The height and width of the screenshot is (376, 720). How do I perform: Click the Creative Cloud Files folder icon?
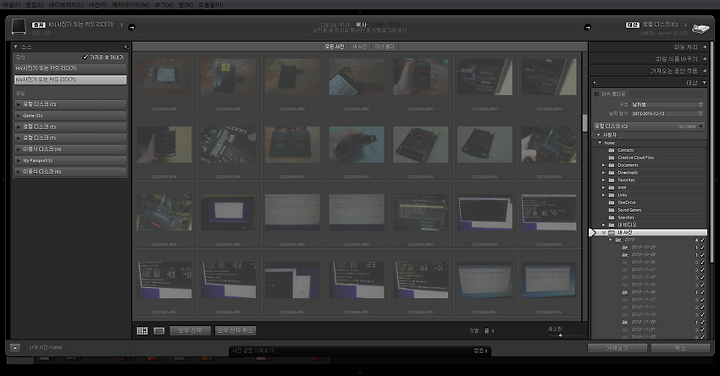(611, 157)
